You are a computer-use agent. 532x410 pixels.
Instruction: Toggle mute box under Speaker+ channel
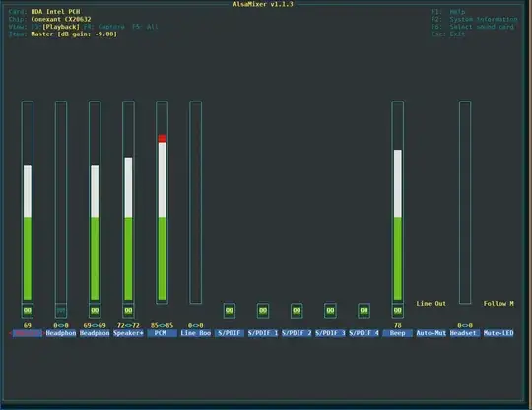(x=128, y=310)
